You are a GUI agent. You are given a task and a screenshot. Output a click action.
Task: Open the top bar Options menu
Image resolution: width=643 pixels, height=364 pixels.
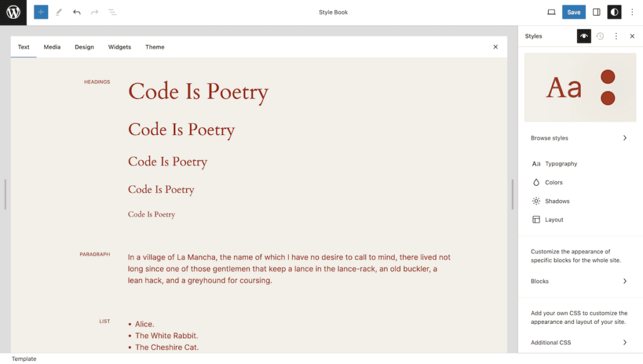click(632, 12)
